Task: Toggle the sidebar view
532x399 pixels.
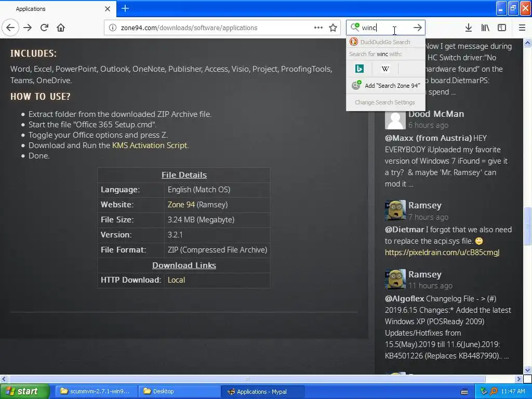Action: click(x=502, y=28)
